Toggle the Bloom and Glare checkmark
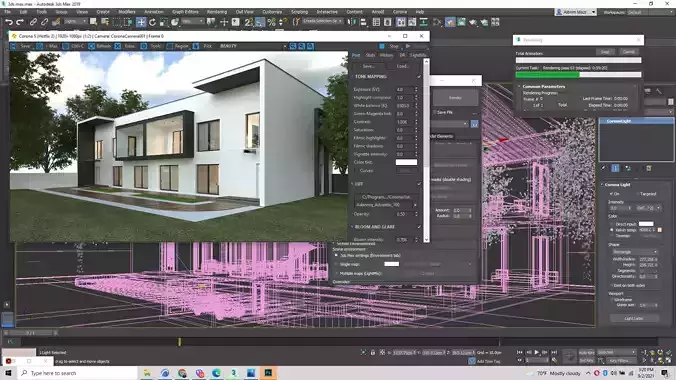Image resolution: width=676 pixels, height=380 pixels. point(419,226)
